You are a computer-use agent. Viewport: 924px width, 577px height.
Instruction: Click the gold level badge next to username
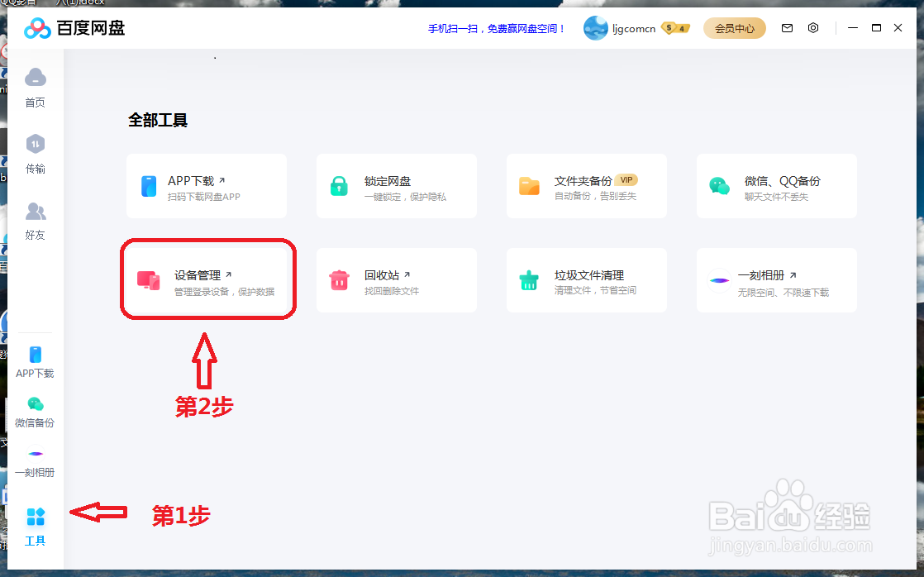[x=675, y=28]
